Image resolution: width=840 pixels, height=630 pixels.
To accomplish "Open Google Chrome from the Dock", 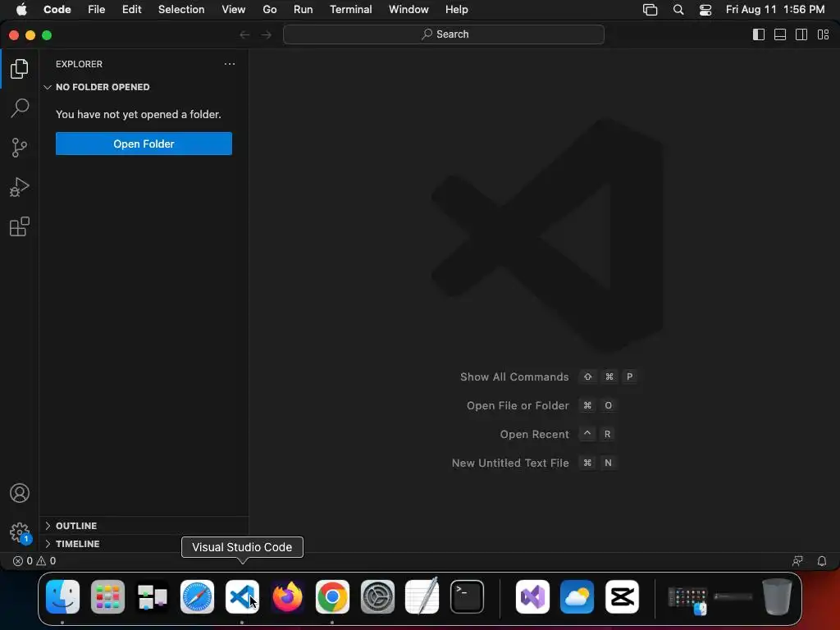I will (332, 596).
